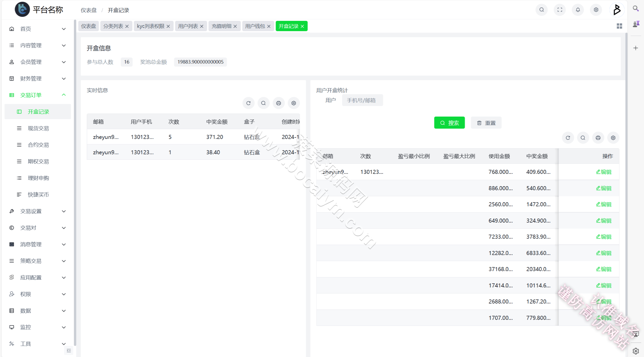Close the 用户钱包 tab
This screenshot has height=357, width=644.
pyautogui.click(x=269, y=26)
